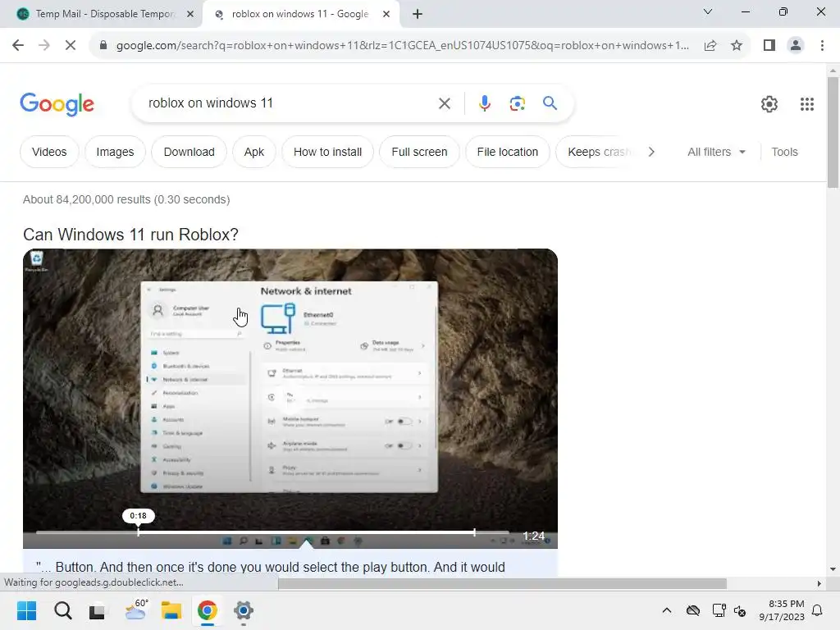This screenshot has height=630, width=840.
Task: Click the 'About 84,200,000 results' text
Action: [x=126, y=199]
